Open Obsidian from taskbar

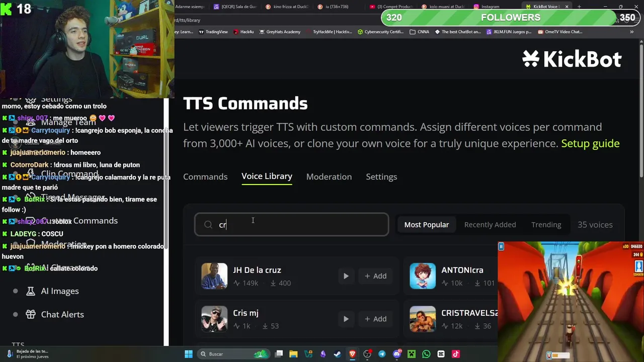coord(323,354)
